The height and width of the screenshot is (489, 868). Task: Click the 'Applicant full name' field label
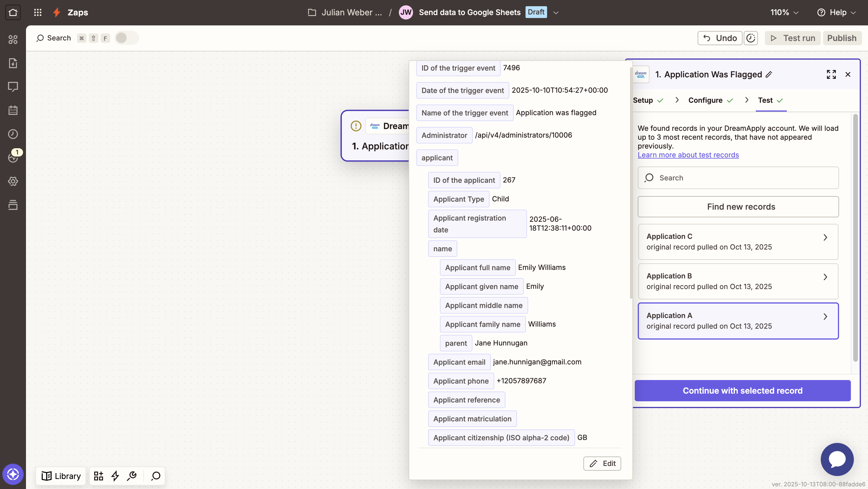[477, 268]
